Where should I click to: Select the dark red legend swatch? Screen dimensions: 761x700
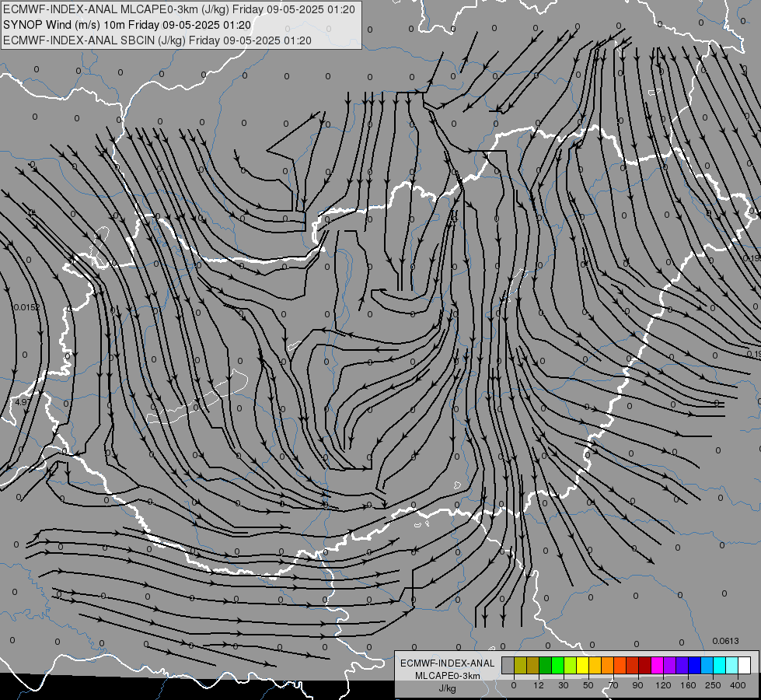coord(644,665)
